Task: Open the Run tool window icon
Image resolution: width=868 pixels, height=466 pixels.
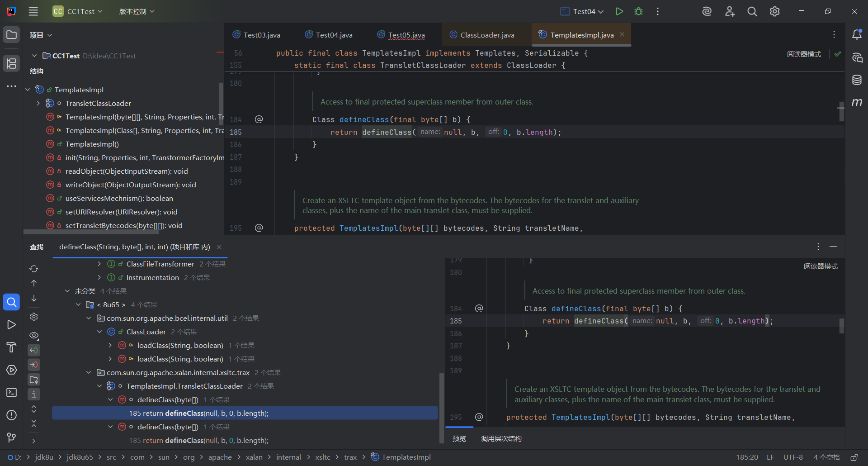Action: pos(12,324)
